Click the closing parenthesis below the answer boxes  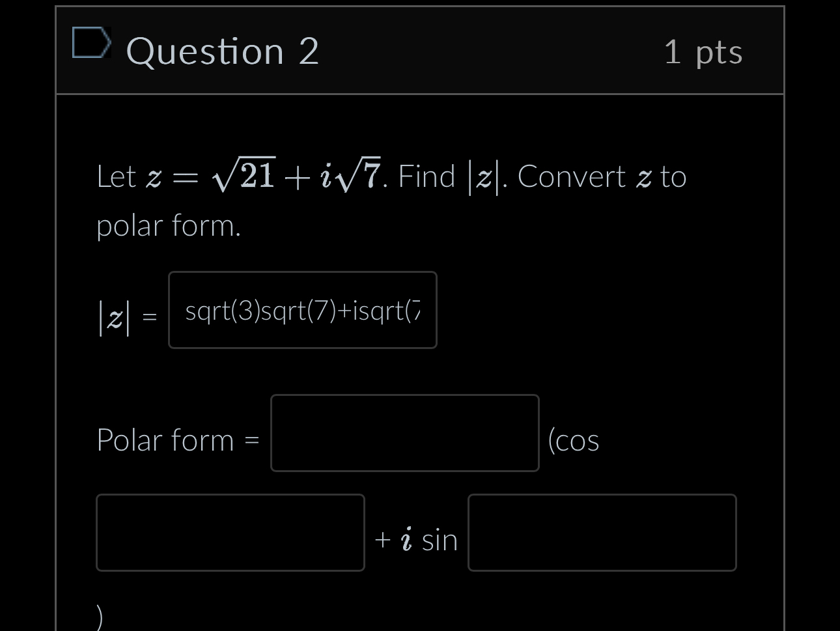click(98, 615)
